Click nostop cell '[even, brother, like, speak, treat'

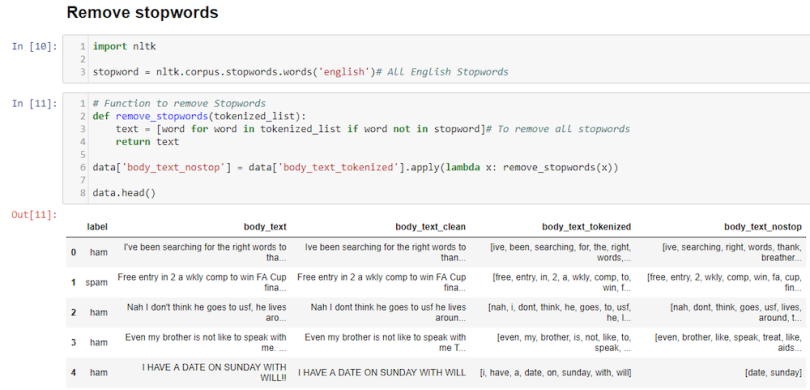(x=728, y=342)
